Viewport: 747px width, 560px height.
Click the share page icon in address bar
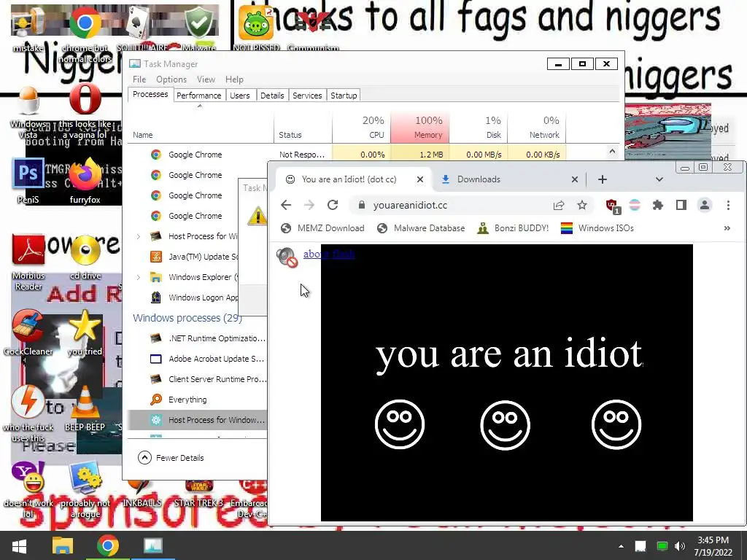point(559,205)
